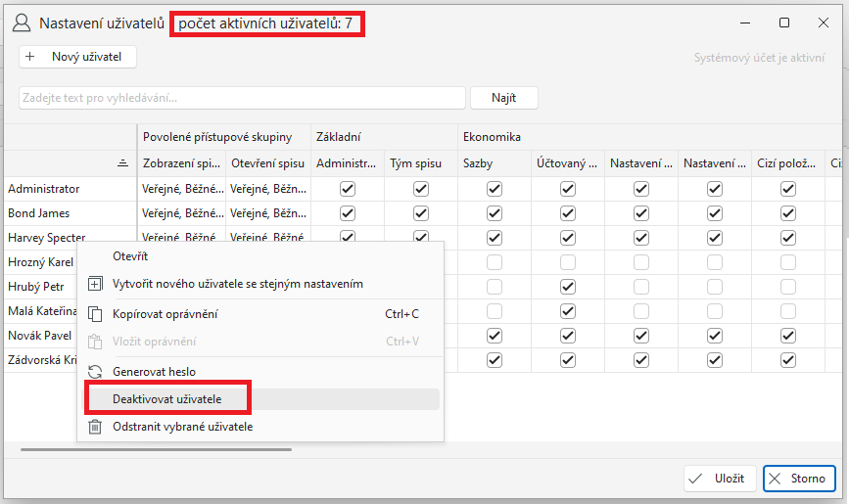This screenshot has height=504, width=849.
Task: Click the refresh icon beside Generovat heslo
Action: [x=95, y=372]
